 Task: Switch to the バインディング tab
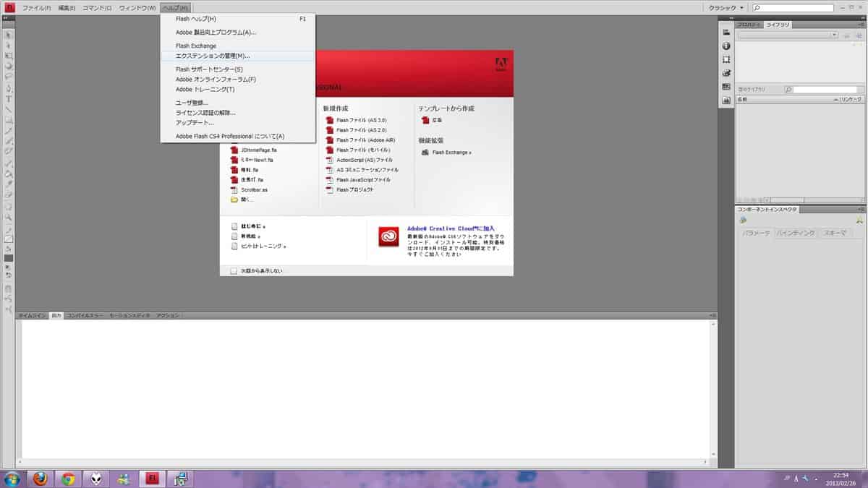point(796,234)
